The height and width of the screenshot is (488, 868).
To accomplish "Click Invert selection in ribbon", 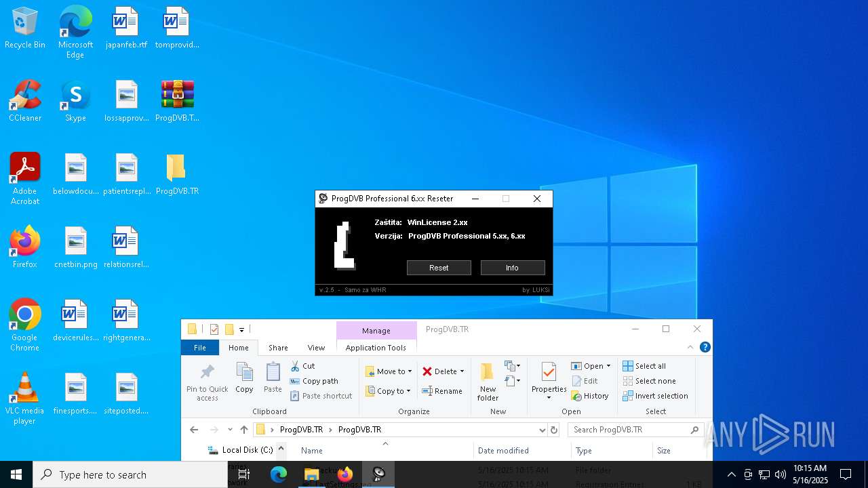I will pyautogui.click(x=655, y=396).
